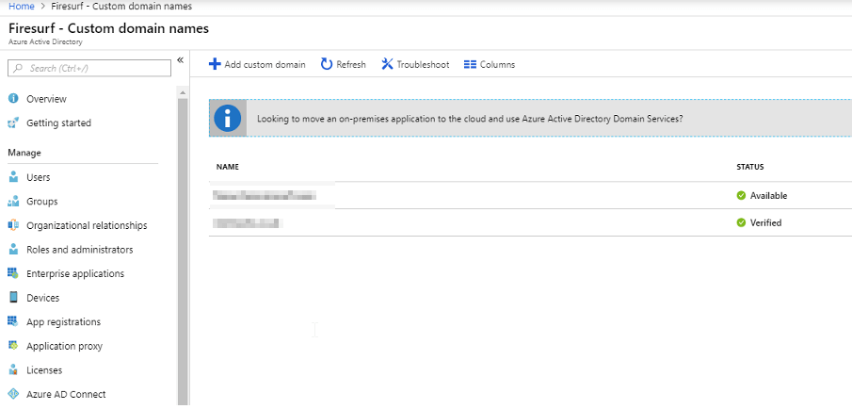The width and height of the screenshot is (868, 409).
Task: Click the Getting started icon
Action: tap(14, 123)
